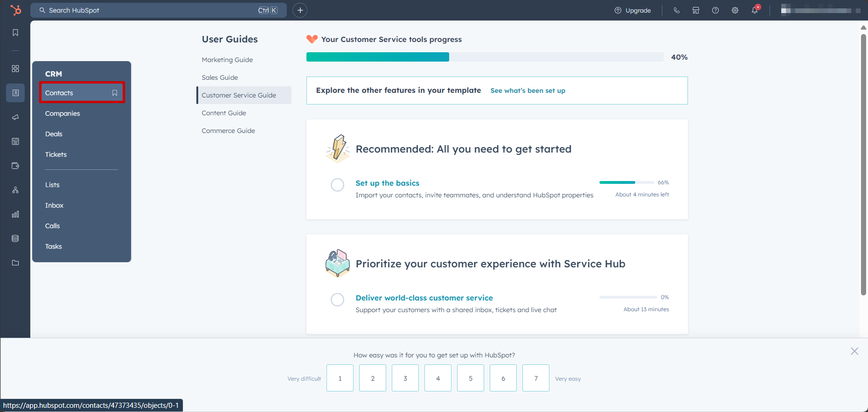The width and height of the screenshot is (868, 412).
Task: Click the HubSpot sprocket logo
Action: [x=15, y=10]
